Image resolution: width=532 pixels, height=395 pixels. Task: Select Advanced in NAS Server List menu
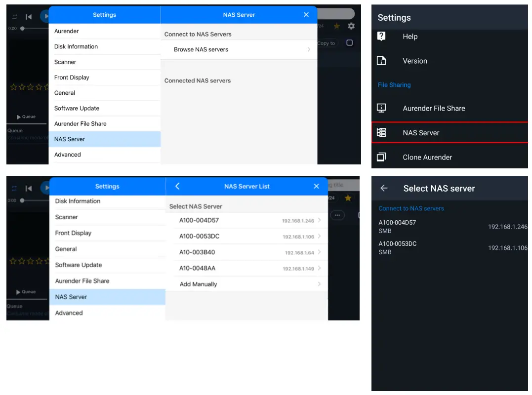[107, 313]
